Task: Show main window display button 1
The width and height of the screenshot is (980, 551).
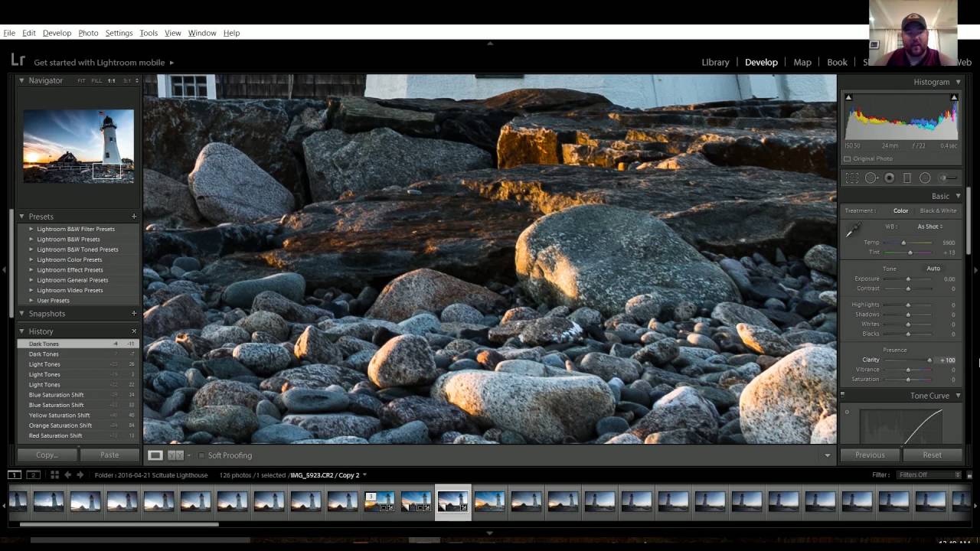Action: coord(15,475)
